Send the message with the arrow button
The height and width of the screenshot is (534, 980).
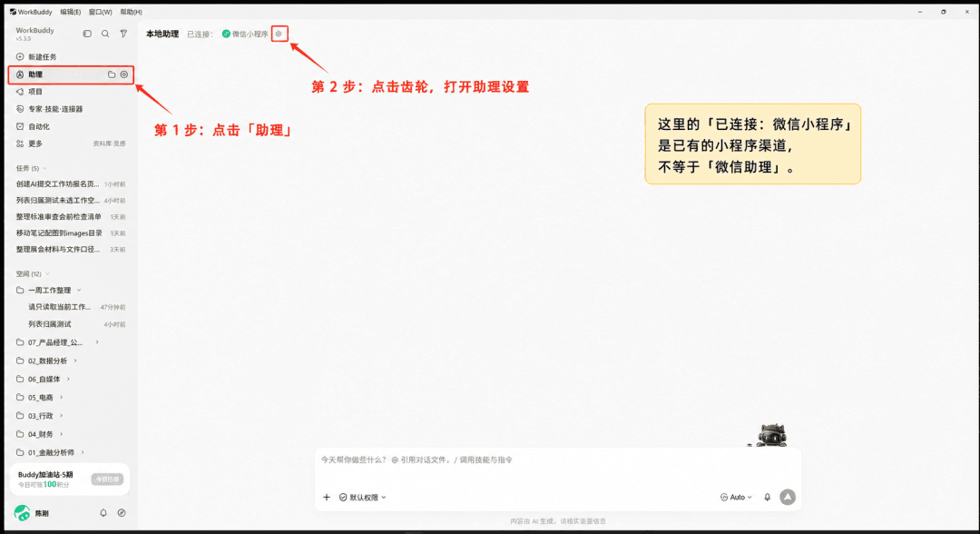pos(788,497)
